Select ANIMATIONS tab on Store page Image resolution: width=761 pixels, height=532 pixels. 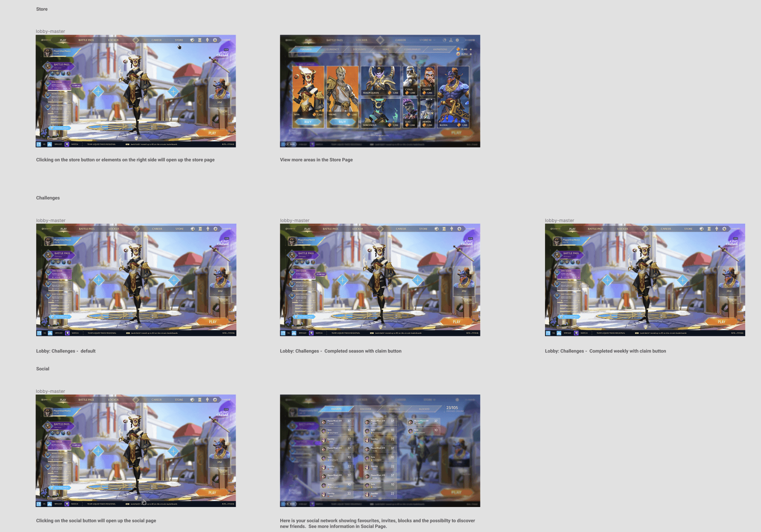coord(440,49)
